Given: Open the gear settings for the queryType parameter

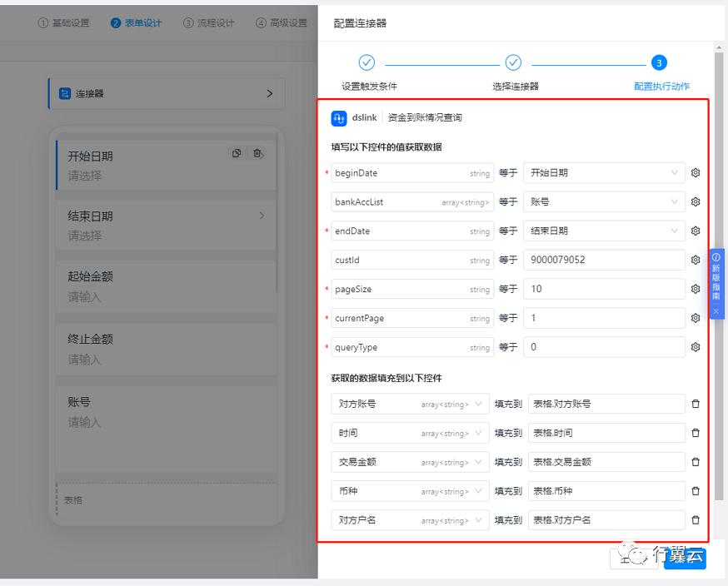Looking at the screenshot, I should 696,347.
